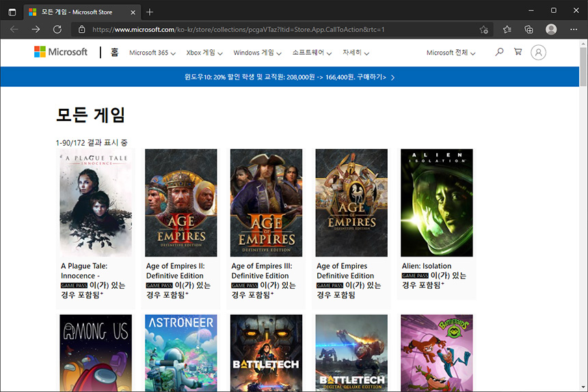This screenshot has width=588, height=392.
Task: Close the Microsoft Store tab
Action: pos(133,12)
